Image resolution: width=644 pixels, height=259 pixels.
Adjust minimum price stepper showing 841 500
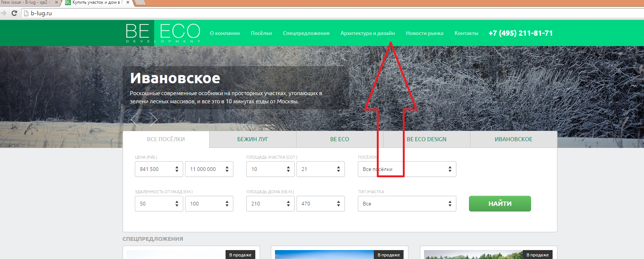pos(177,169)
